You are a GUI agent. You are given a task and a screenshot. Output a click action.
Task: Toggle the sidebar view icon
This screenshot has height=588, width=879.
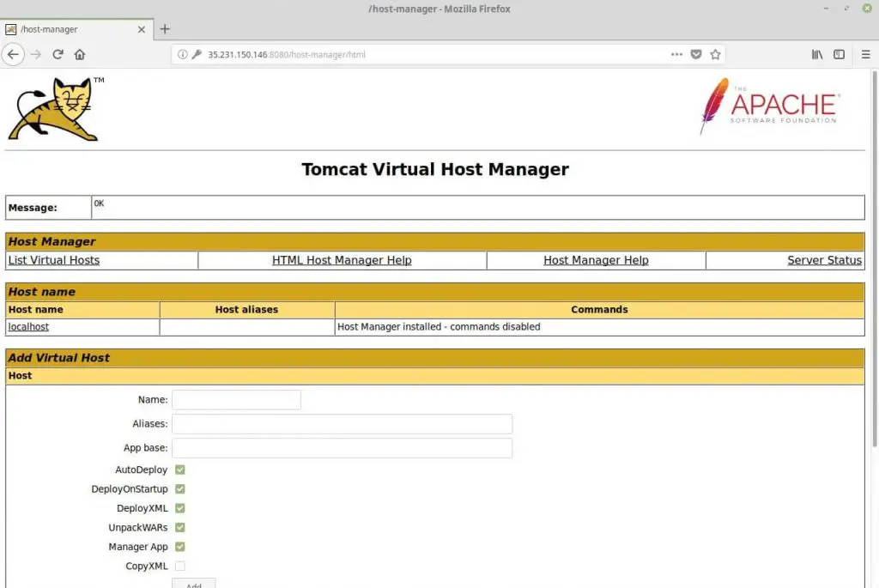click(839, 54)
